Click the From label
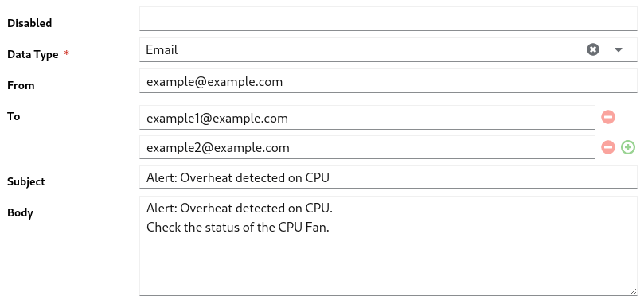Viewport: 644px width, 304px height. click(21, 85)
